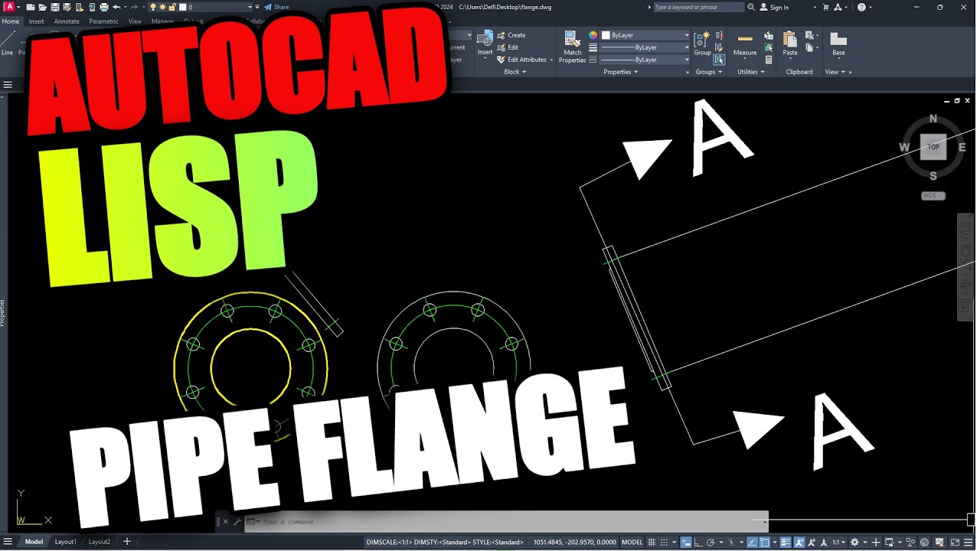Screen dimensions: 980x551
Task: Toggle group selection on/off icon
Action: [x=719, y=60]
